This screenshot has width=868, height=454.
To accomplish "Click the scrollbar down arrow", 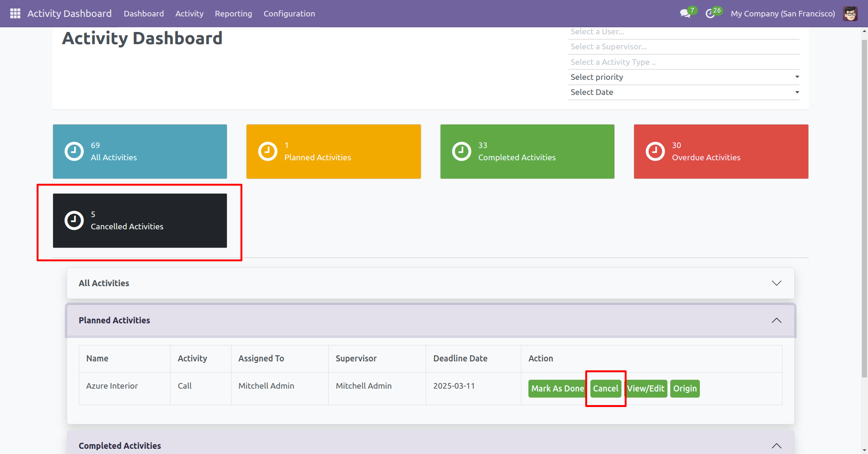I will pyautogui.click(x=864, y=450).
